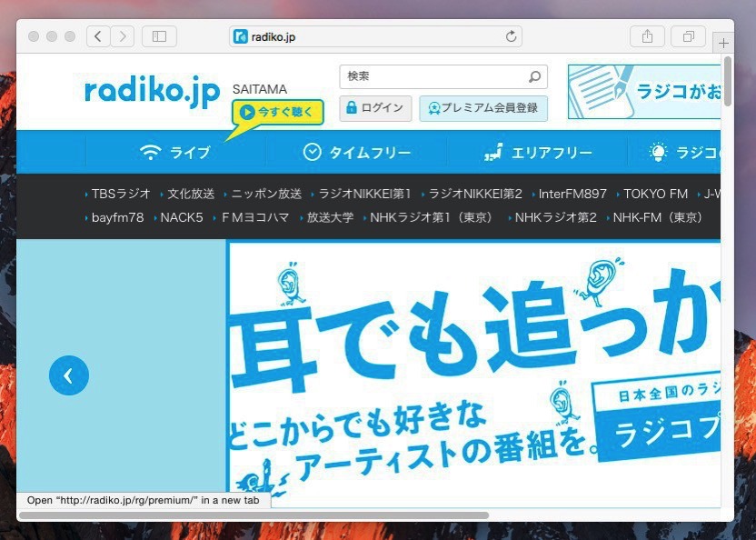Screen dimensions: 756x540
Task: Click the 耳でも追っか promotional banner
Action: click(473, 374)
